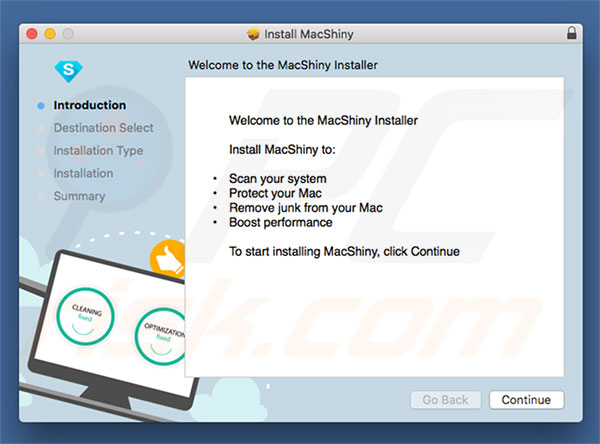Click the green Cleaning fixed circle
This screenshot has width=600, height=444.
pos(85,316)
